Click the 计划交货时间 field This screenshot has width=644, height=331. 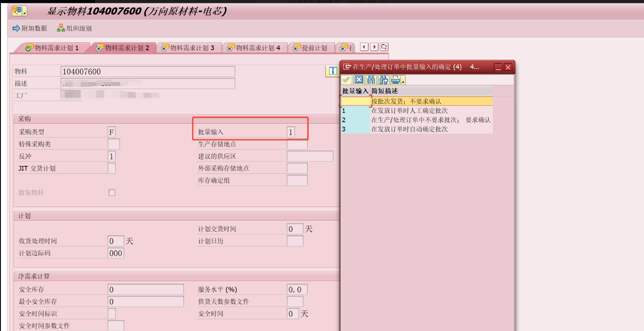coord(295,229)
